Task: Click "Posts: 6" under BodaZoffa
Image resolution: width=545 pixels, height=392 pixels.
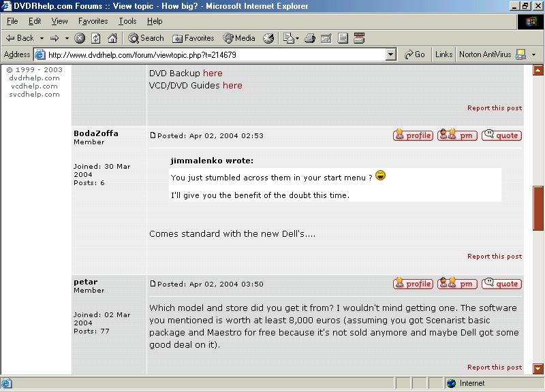Action: (89, 183)
